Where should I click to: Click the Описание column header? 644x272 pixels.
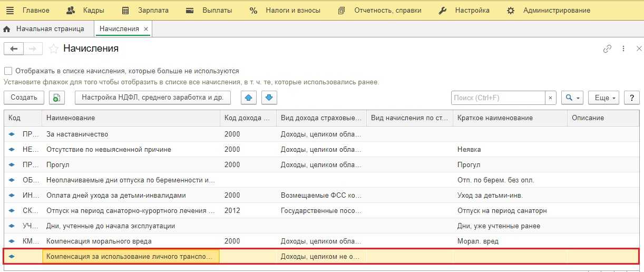pyautogui.click(x=603, y=118)
